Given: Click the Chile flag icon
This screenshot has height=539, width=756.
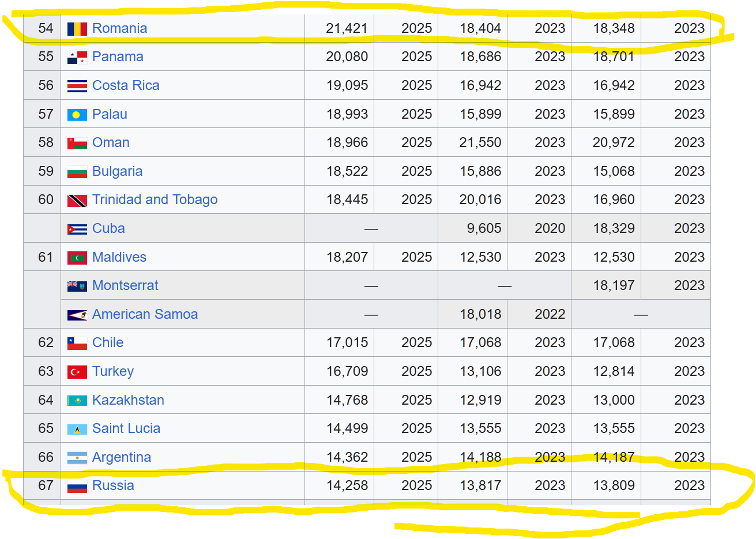Looking at the screenshot, I should (77, 344).
